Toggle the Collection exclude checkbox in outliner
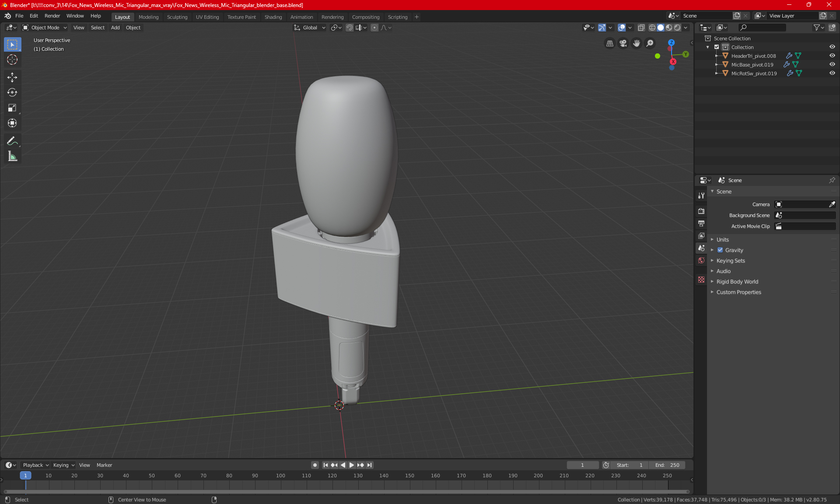Image resolution: width=840 pixels, height=504 pixels. [x=717, y=47]
